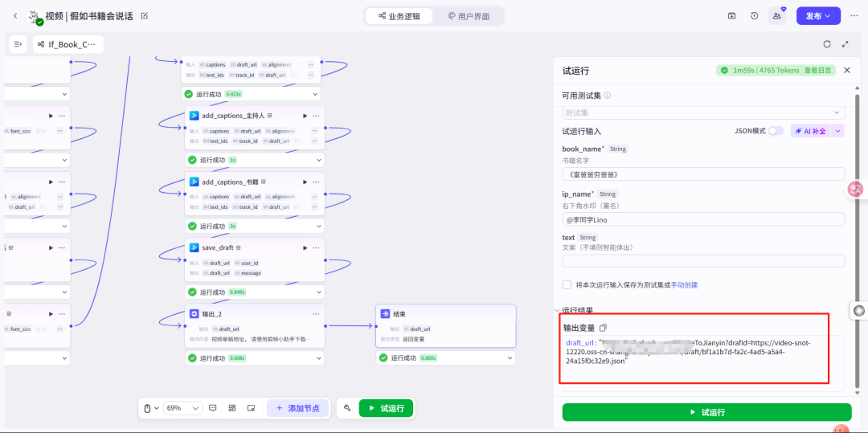The height and width of the screenshot is (433, 868).
Task: Open dropdown arrow beside AI 补全
Action: pos(837,131)
